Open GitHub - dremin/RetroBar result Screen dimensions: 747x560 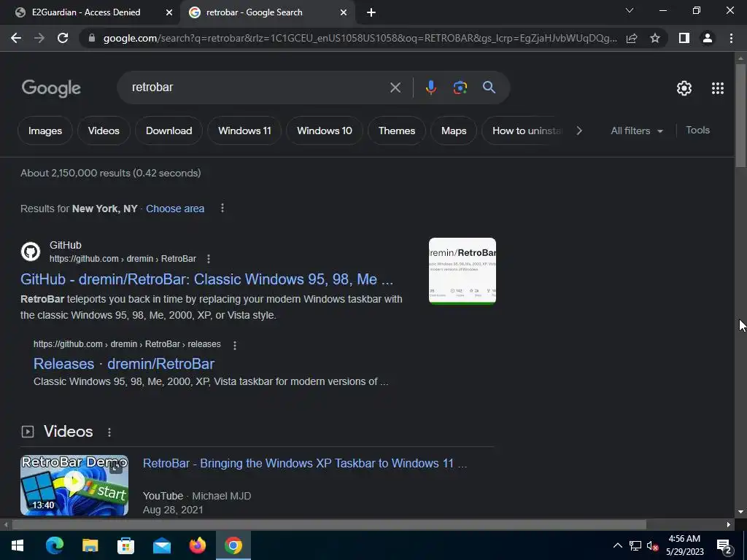pos(206,279)
